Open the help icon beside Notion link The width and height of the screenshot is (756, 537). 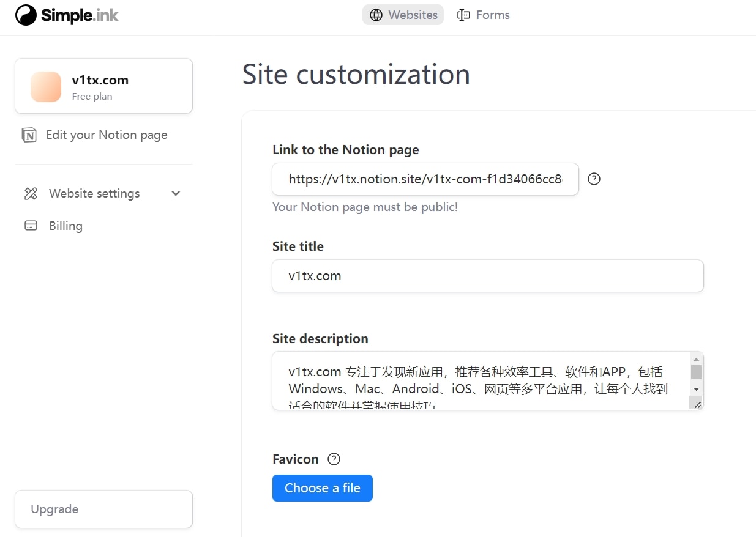tap(593, 179)
